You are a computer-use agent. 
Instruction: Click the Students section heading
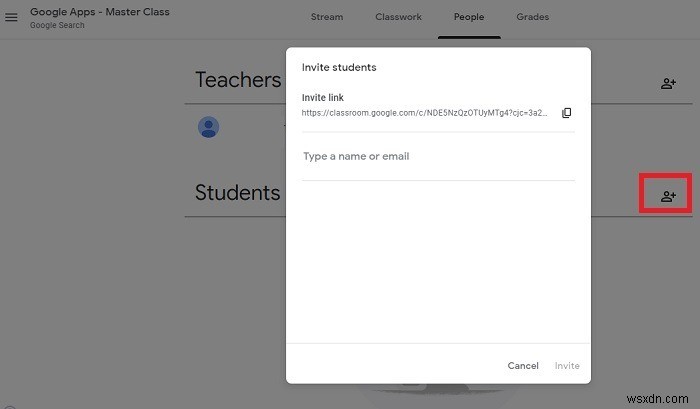(237, 192)
